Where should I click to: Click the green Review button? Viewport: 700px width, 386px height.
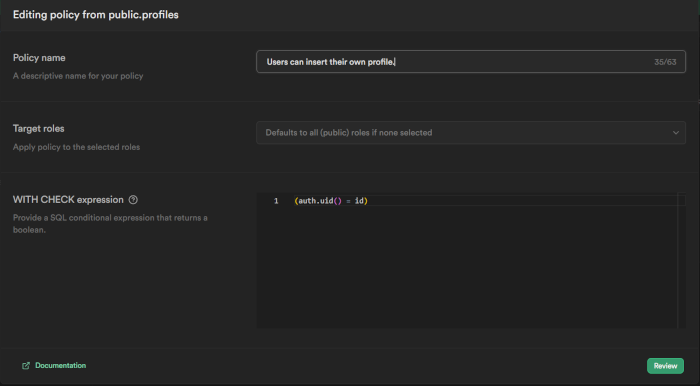click(665, 366)
